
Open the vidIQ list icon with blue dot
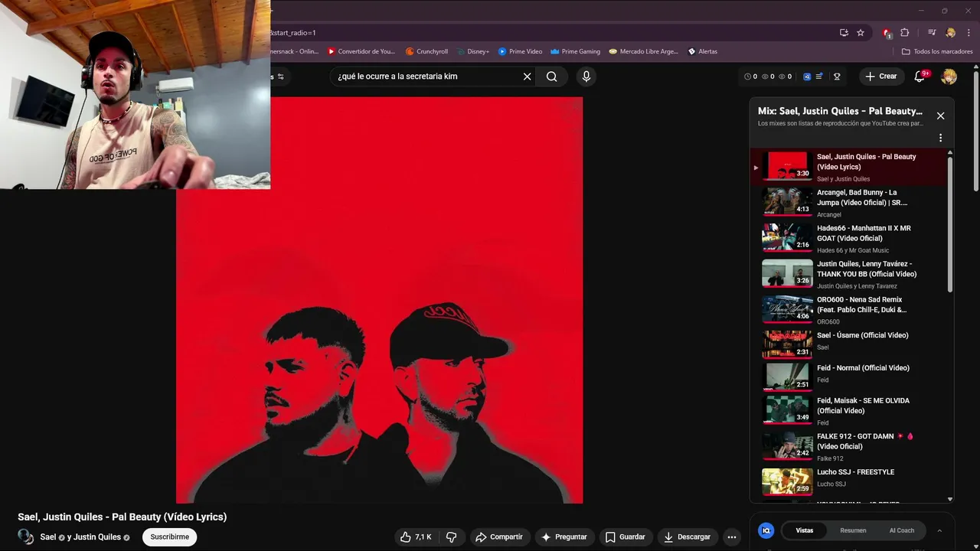(820, 77)
